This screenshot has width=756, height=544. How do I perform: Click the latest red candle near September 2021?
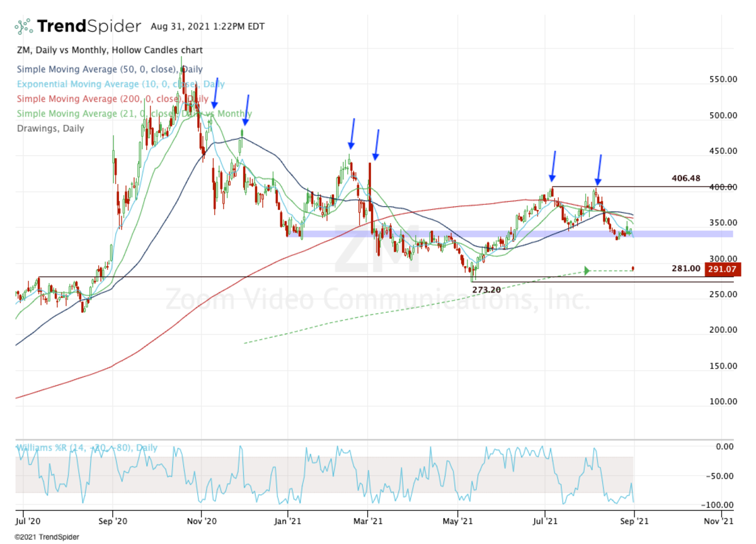coord(633,269)
